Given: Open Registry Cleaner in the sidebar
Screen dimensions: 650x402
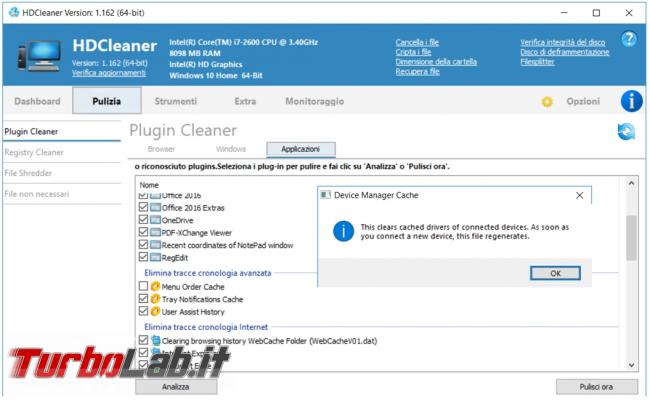Looking at the screenshot, I should click(x=62, y=152).
